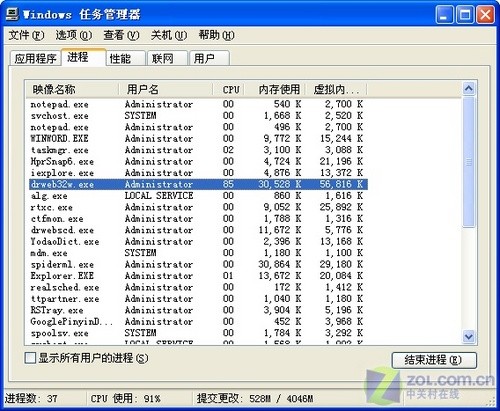
Task: Switch to the 联网 tab
Action: tap(167, 59)
